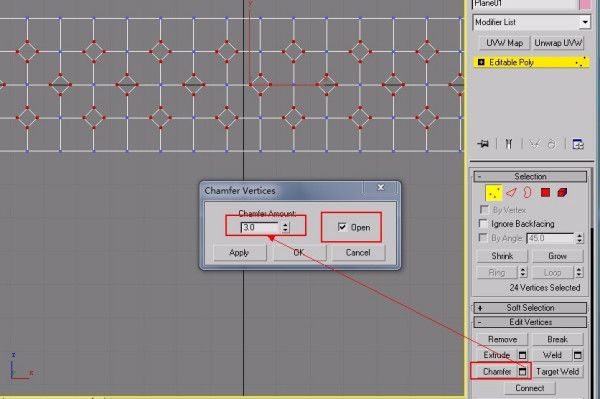Select Border sub-object mode icon
This screenshot has width=600, height=399.
(x=528, y=192)
